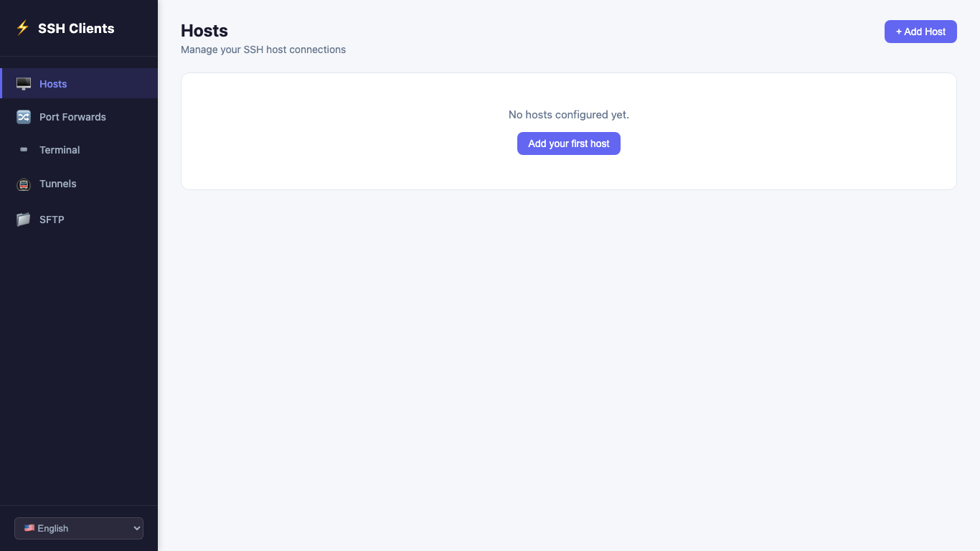Click the US flag in language selector
Image resolution: width=980 pixels, height=551 pixels.
(29, 528)
